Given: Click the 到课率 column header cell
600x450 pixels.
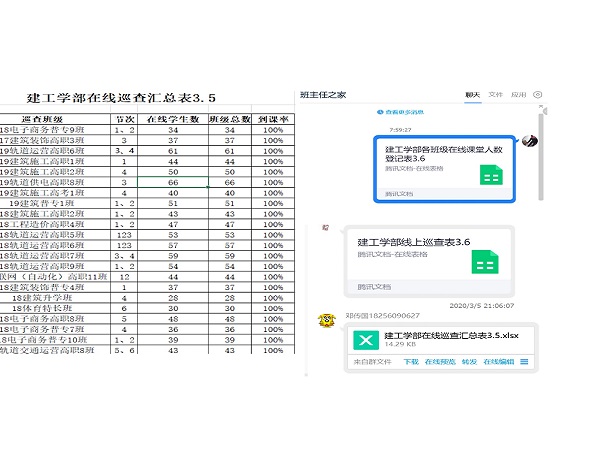Looking at the screenshot, I should pyautogui.click(x=273, y=118).
